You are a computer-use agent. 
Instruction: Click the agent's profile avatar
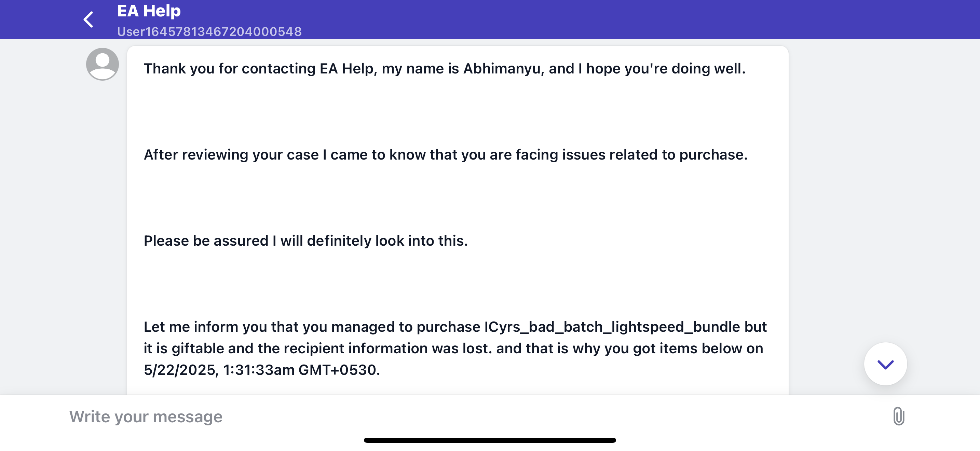click(x=102, y=64)
